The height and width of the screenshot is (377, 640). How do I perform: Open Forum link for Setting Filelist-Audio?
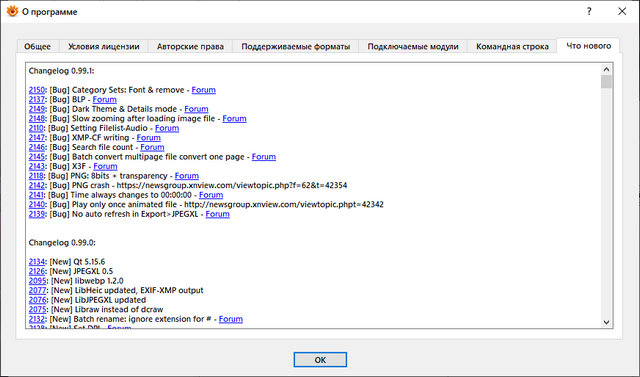tap(167, 128)
